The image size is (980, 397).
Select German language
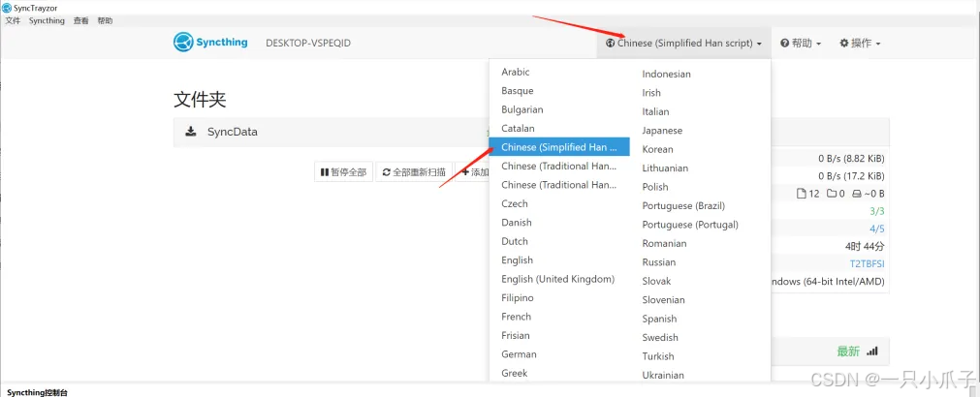point(559,354)
